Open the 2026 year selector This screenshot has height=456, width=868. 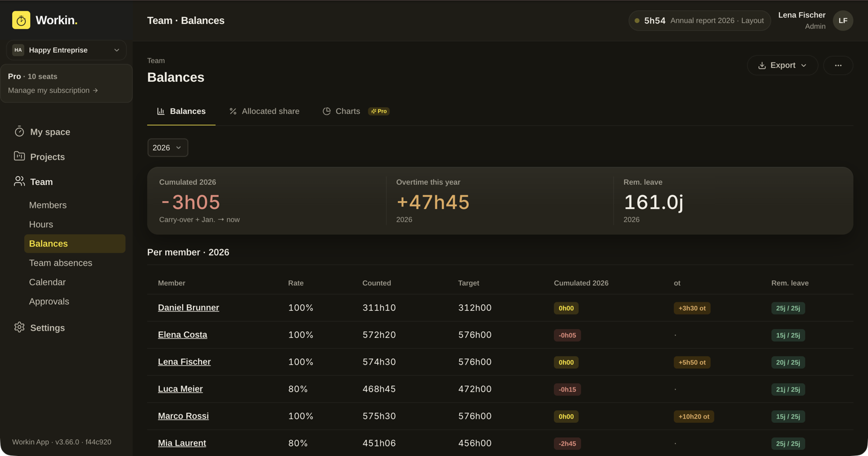click(168, 148)
